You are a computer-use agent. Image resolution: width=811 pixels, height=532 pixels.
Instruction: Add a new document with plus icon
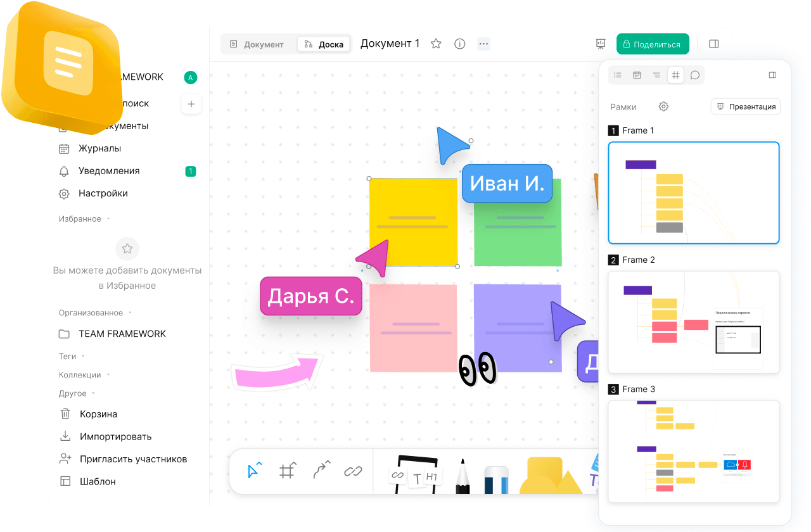(191, 104)
